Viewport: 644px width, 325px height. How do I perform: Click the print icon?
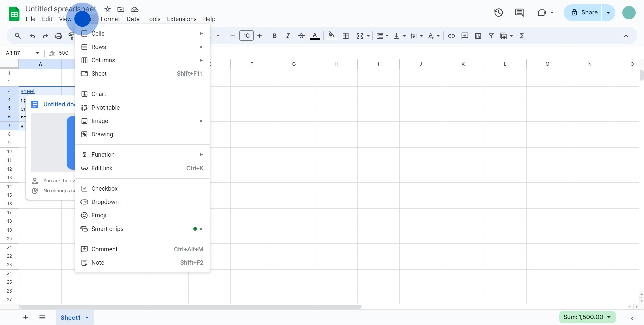[59, 36]
